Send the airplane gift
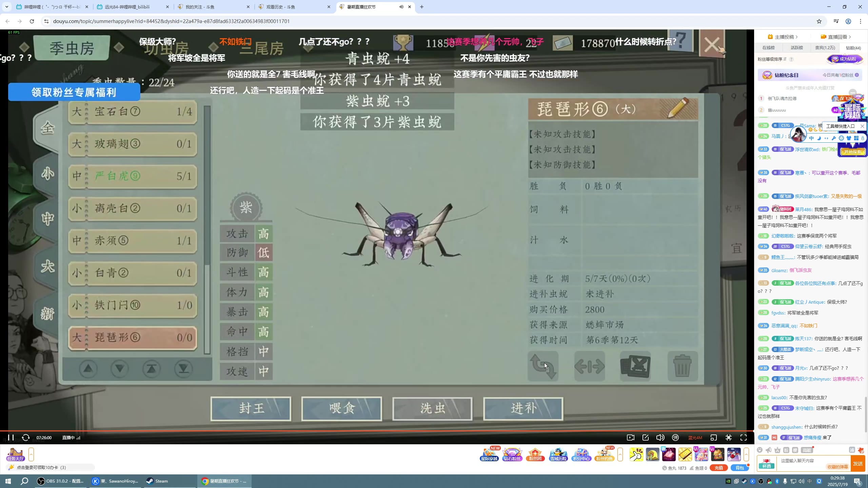 tap(734, 454)
